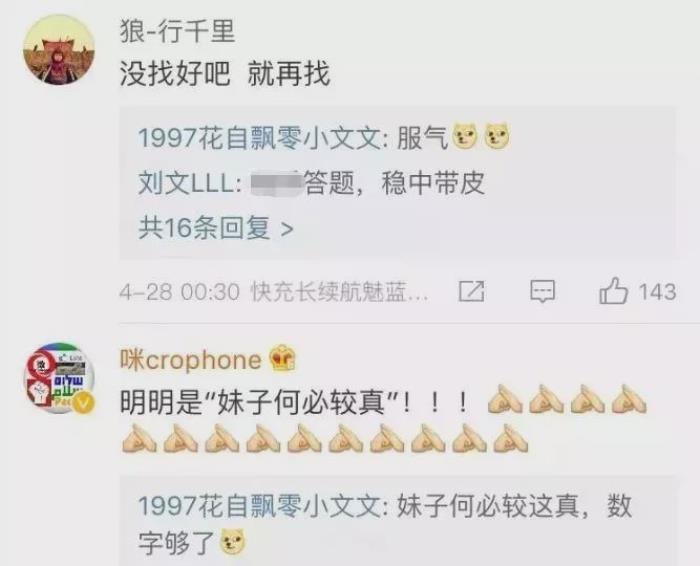The image size is (700, 566).
Task: Open 狼-行千里 profile avatar
Action: pos(59,50)
